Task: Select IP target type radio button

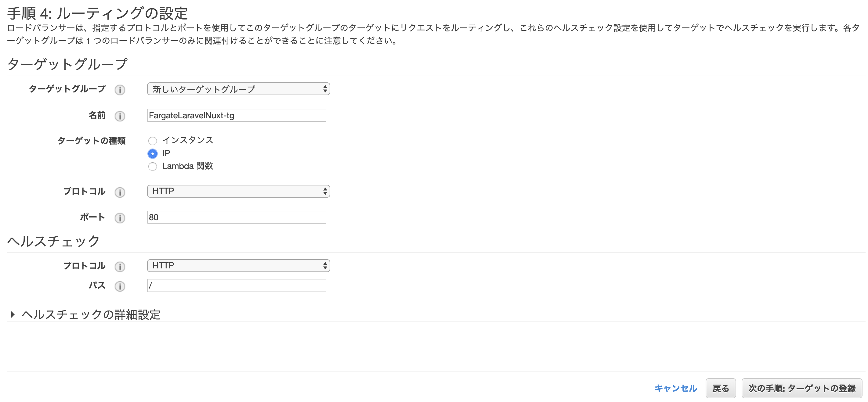Action: 153,153
